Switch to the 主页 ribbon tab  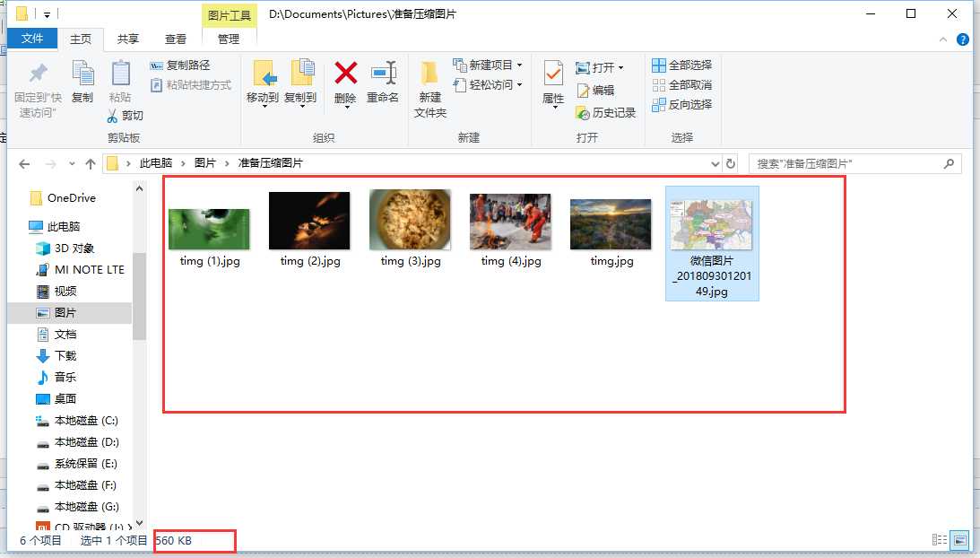click(81, 39)
